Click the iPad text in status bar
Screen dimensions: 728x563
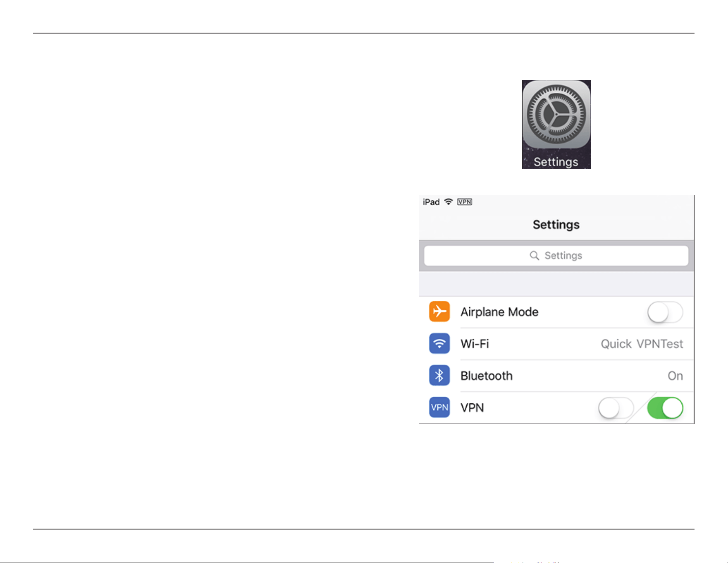[431, 202]
